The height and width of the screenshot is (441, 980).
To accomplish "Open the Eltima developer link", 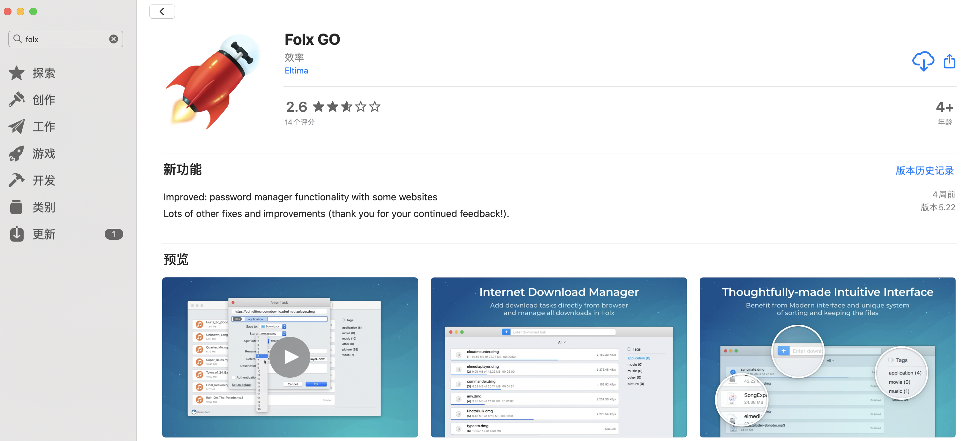I will coord(296,70).
